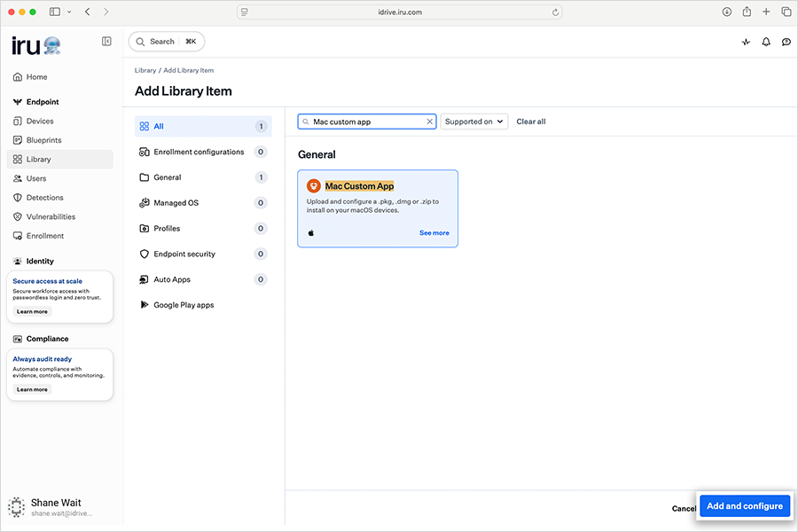Click the iru logo

pyautogui.click(x=36, y=46)
